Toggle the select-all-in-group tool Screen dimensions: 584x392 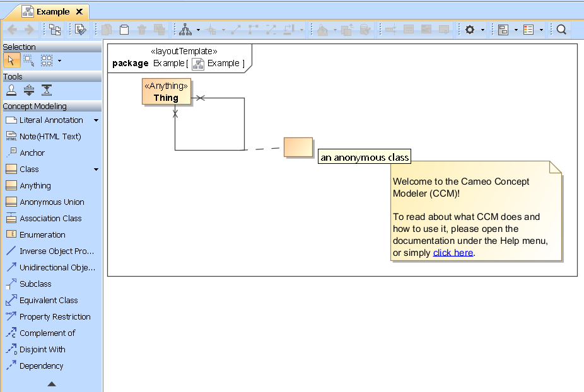click(47, 61)
